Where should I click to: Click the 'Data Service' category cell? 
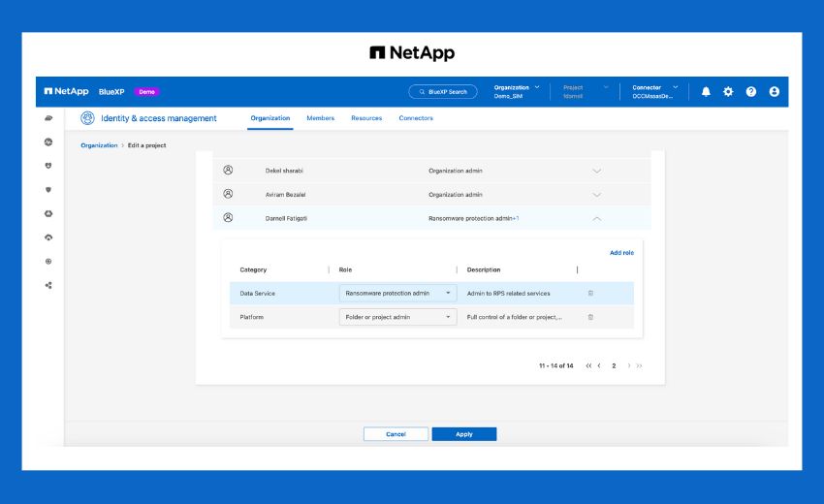pyautogui.click(x=258, y=294)
